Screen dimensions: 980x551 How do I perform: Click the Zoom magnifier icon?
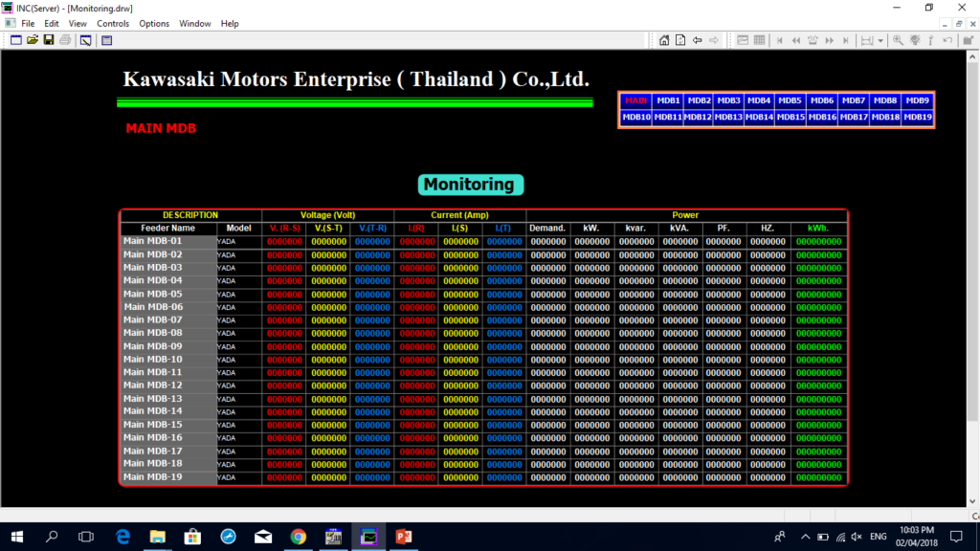tap(898, 40)
